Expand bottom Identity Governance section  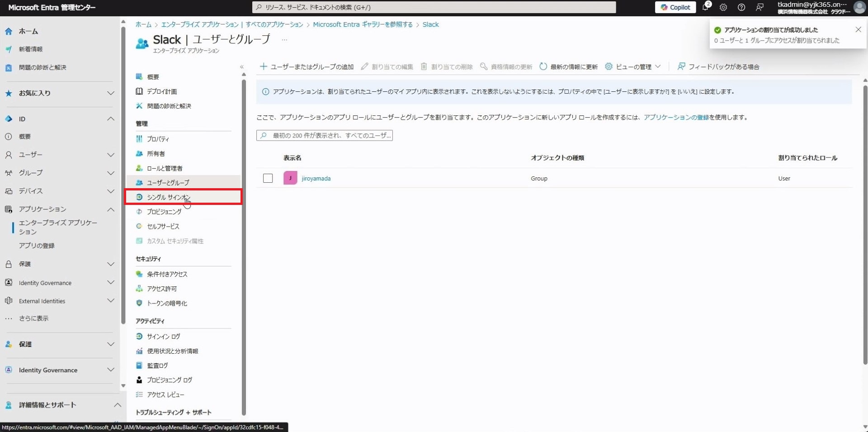(x=110, y=370)
